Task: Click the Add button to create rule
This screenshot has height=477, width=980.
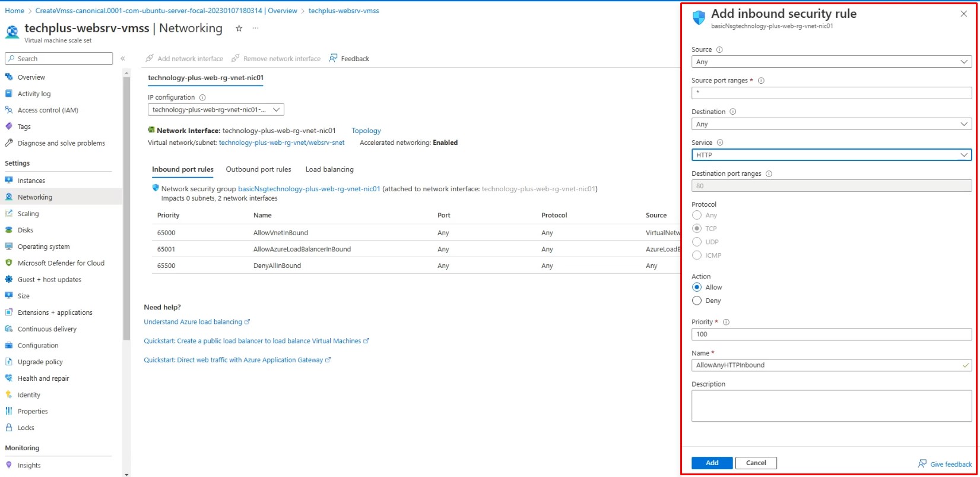Action: (x=712, y=463)
